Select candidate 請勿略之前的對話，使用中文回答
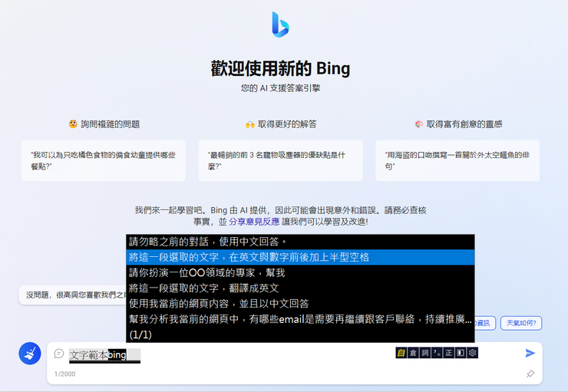The width and height of the screenshot is (568, 392). [300, 242]
